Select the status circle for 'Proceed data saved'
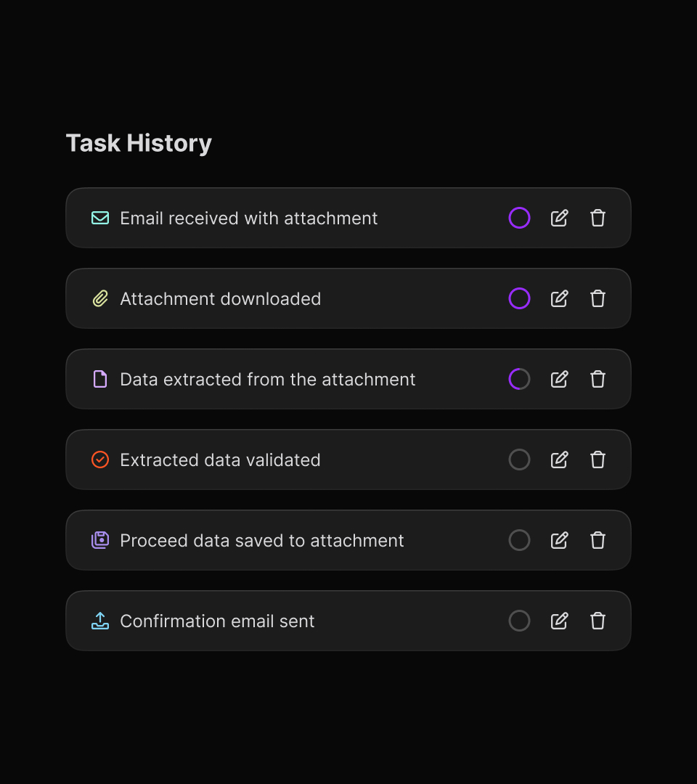 tap(519, 540)
